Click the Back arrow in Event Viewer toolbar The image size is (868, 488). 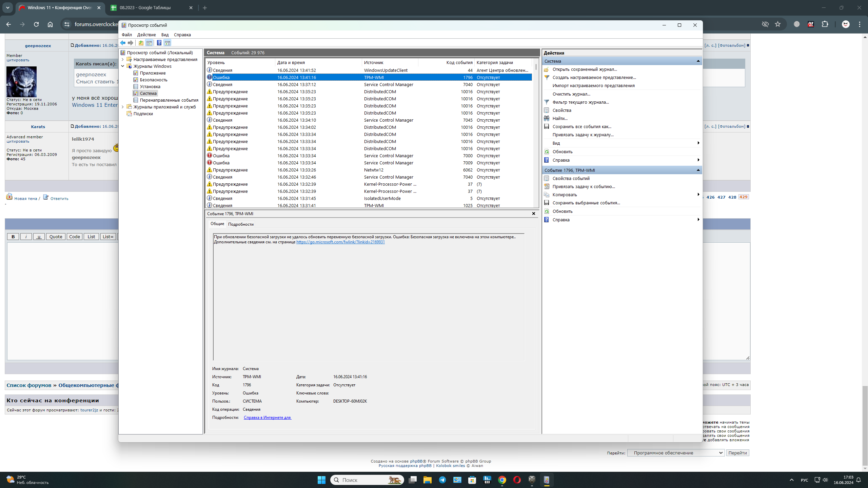[x=123, y=43]
